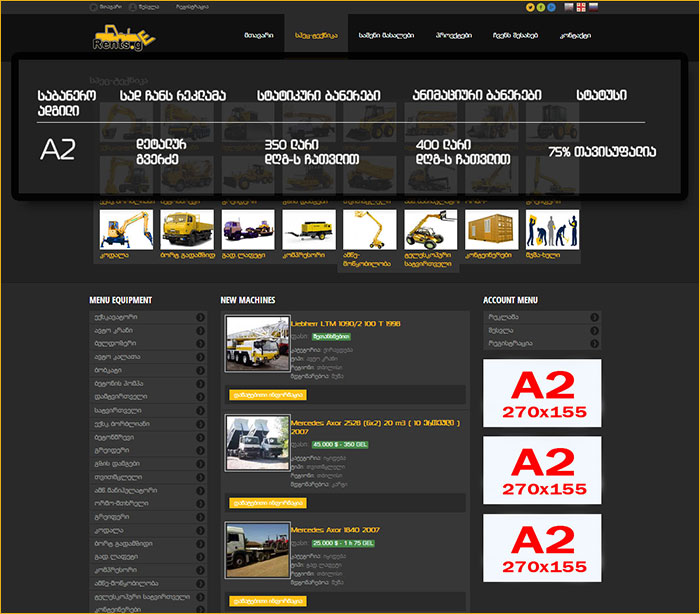700x614 pixels.
Task: Click yellow details button under Mercedes Axor 1840
Action: pos(268,601)
